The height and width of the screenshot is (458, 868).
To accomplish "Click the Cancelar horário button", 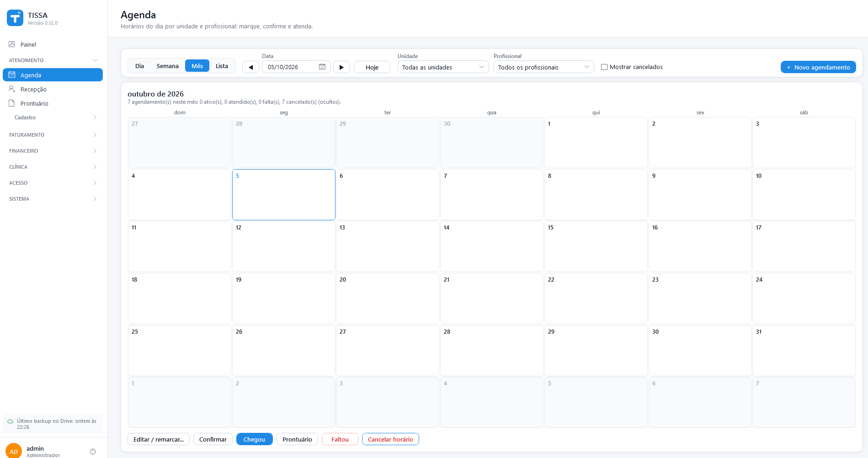I will pyautogui.click(x=390, y=439).
